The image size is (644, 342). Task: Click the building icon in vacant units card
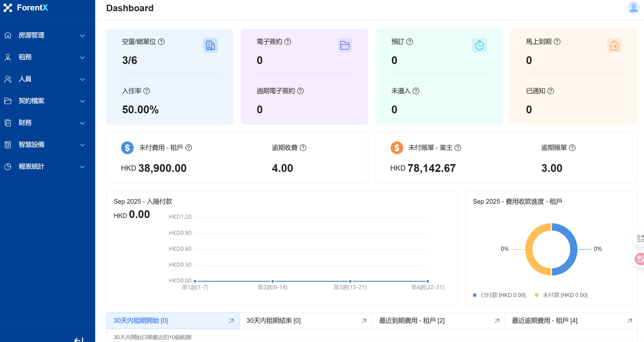click(210, 45)
